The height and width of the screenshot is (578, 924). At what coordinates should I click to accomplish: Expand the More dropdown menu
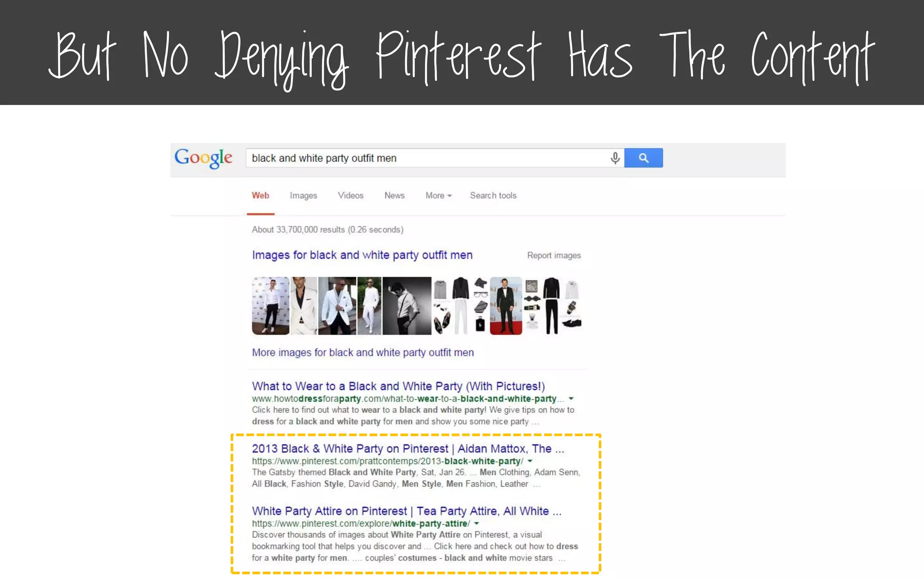pyautogui.click(x=438, y=196)
